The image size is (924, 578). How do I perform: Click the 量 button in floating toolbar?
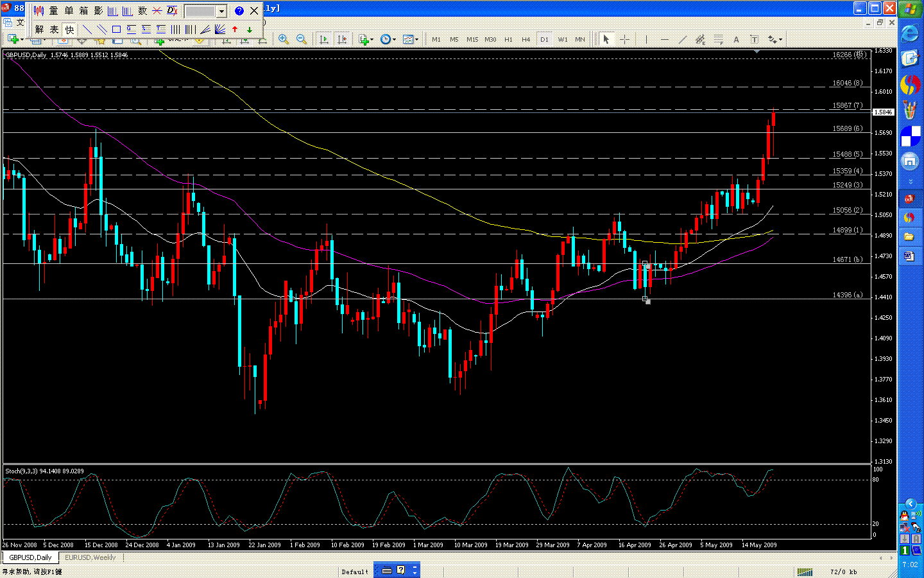[x=54, y=11]
